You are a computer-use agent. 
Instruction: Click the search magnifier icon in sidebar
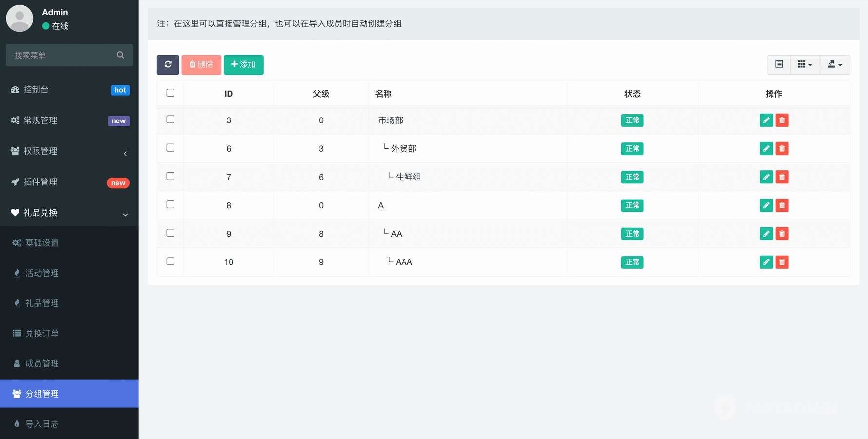pos(120,55)
